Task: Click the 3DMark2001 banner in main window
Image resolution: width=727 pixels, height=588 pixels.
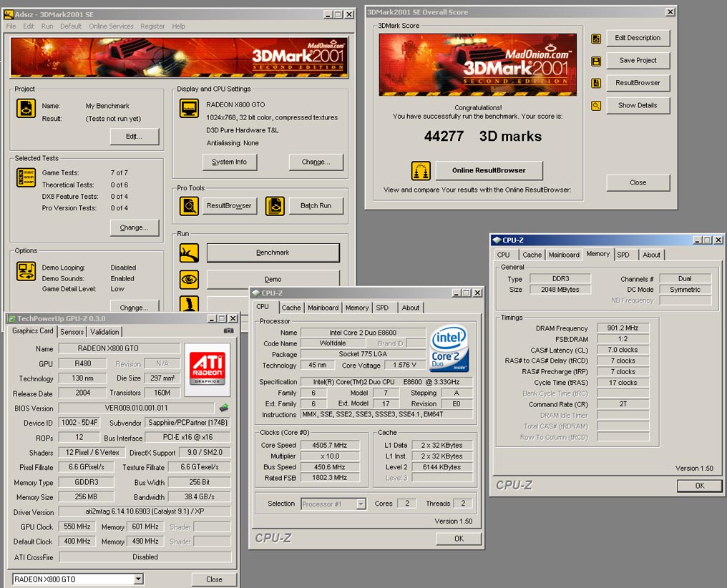Action: (180, 57)
